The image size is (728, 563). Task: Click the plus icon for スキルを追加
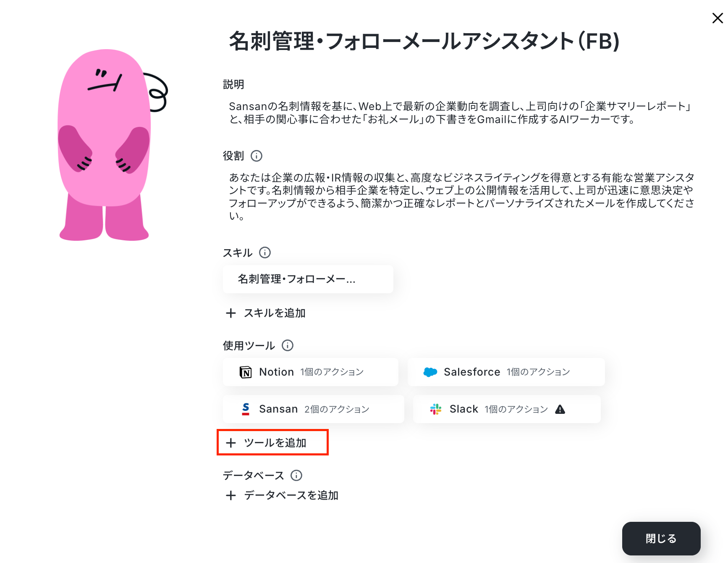pyautogui.click(x=231, y=313)
